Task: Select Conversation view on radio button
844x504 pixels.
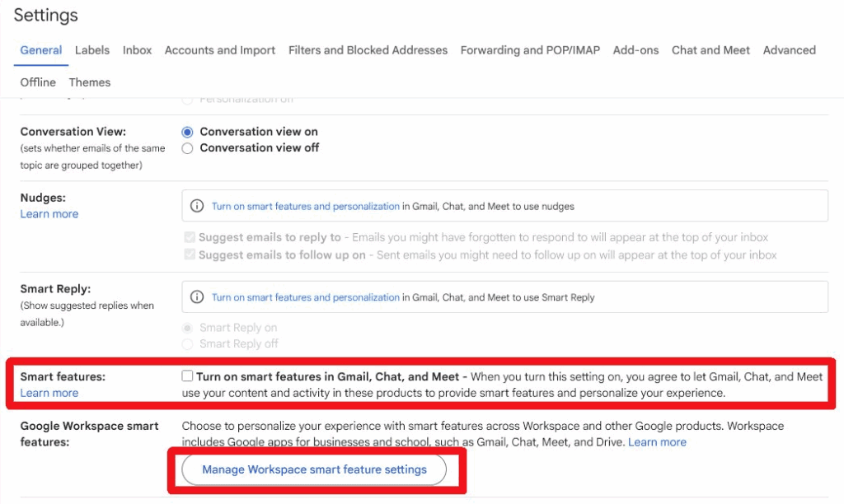Action: pos(188,132)
